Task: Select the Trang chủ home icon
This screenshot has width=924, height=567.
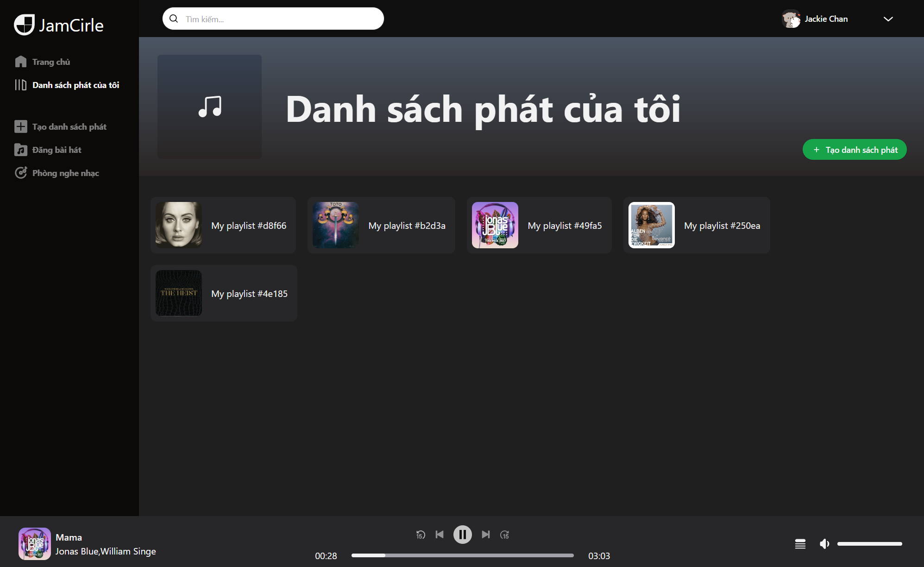Action: 20,61
